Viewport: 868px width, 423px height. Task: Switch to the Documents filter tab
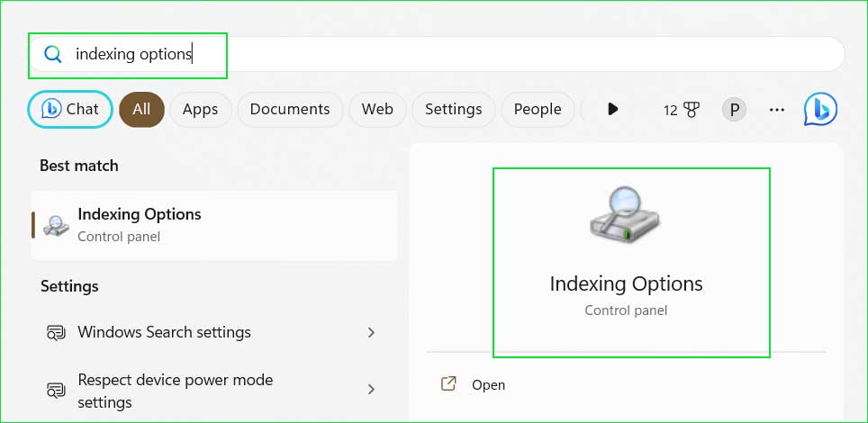pos(290,110)
